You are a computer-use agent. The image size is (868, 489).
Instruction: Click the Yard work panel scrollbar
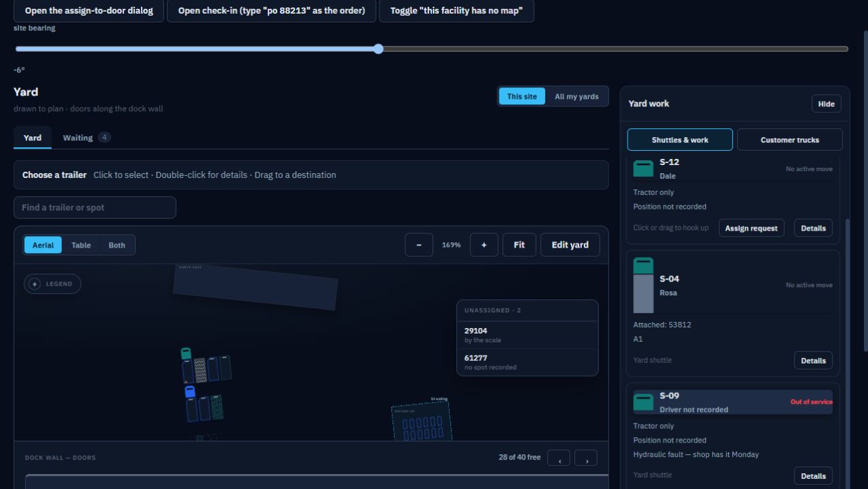click(x=848, y=354)
